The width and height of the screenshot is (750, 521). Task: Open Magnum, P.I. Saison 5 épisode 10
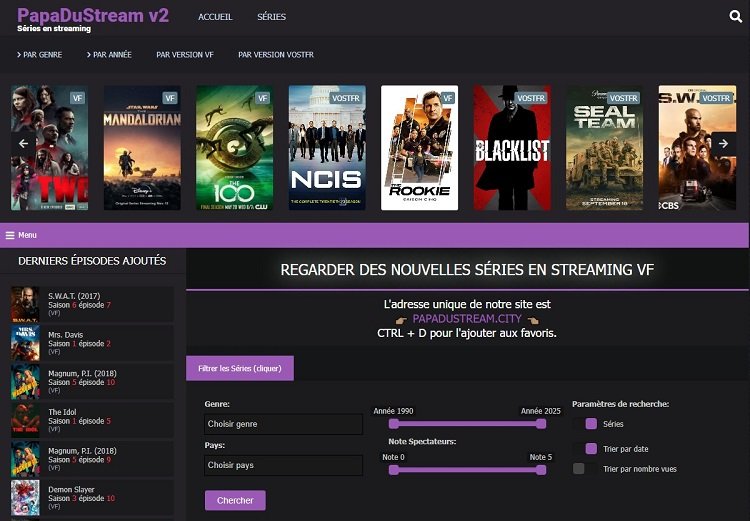pyautogui.click(x=92, y=382)
